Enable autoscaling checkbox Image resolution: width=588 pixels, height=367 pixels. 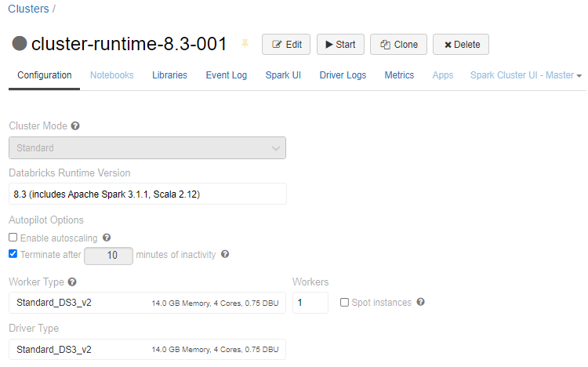(13, 237)
